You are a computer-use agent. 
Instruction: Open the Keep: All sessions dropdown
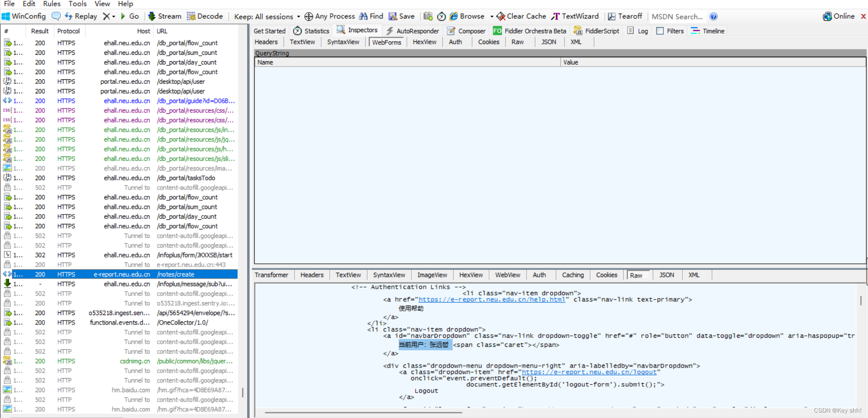coord(267,17)
